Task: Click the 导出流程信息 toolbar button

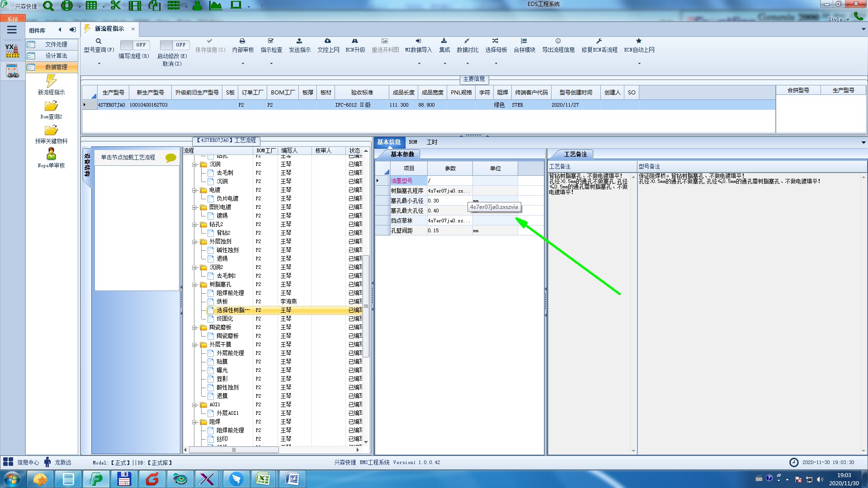Action: (x=558, y=45)
